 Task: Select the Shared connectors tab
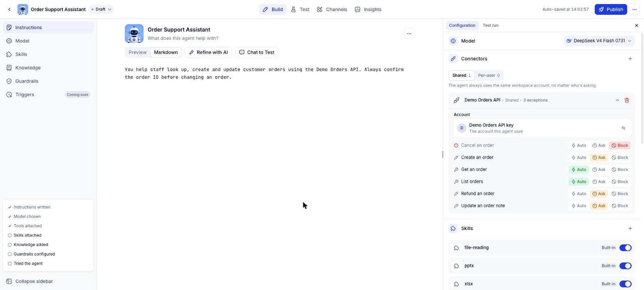coord(462,76)
